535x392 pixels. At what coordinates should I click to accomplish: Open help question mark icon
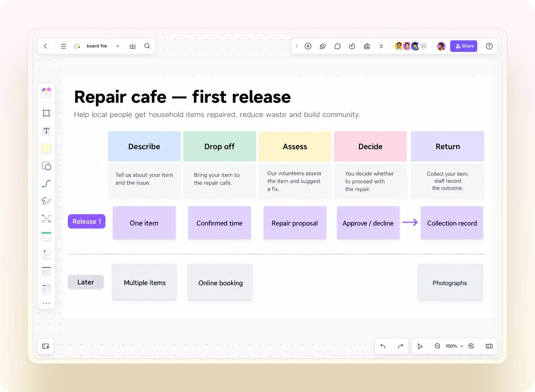(x=489, y=46)
